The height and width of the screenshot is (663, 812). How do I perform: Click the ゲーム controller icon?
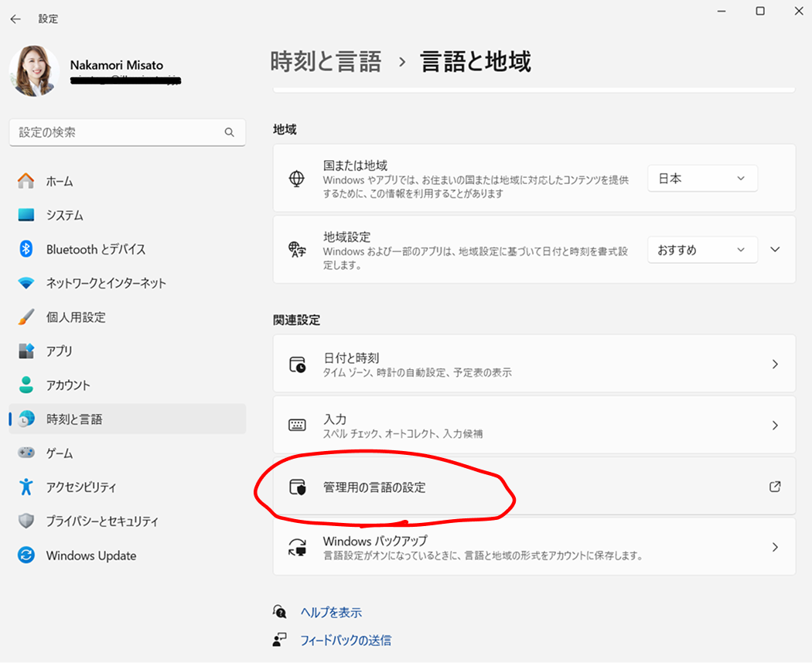tap(26, 453)
